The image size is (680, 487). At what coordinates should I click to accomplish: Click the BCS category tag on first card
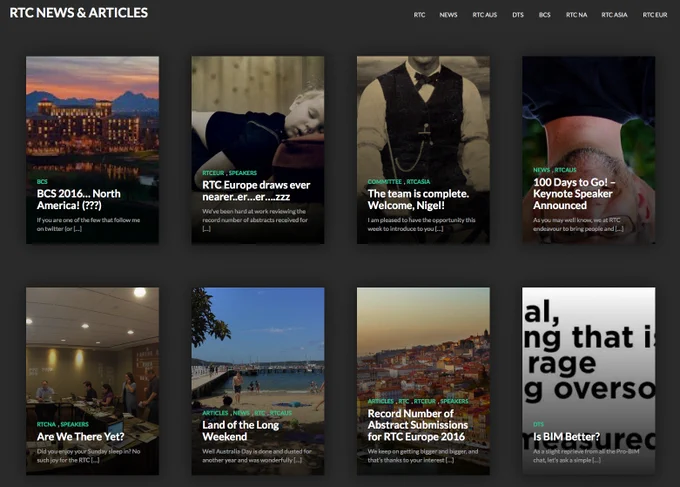click(x=42, y=182)
